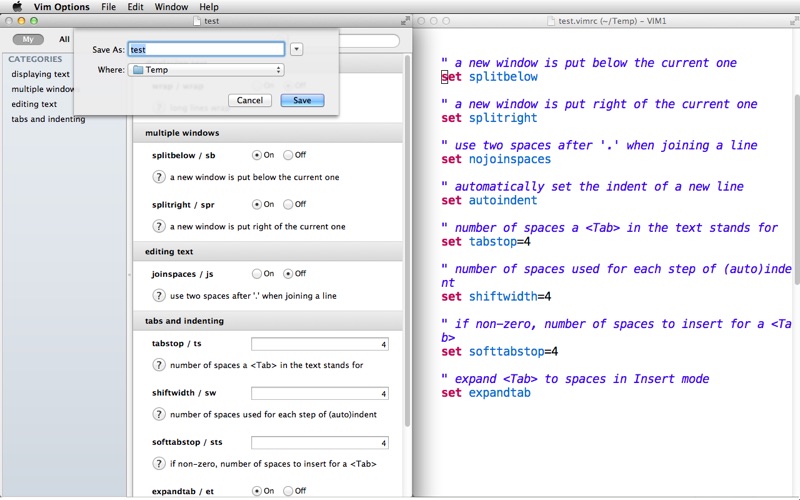Screen dimensions: 800x500
Task: Turn splitright Off
Action: coord(288,204)
